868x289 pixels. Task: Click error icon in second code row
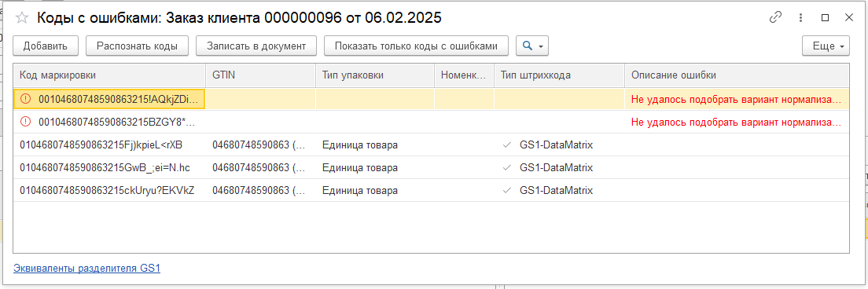click(25, 122)
